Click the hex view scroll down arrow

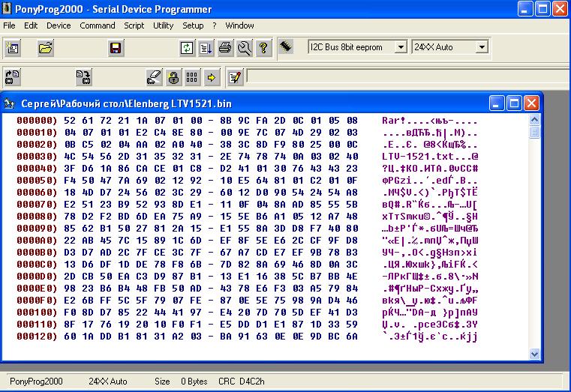(534, 354)
